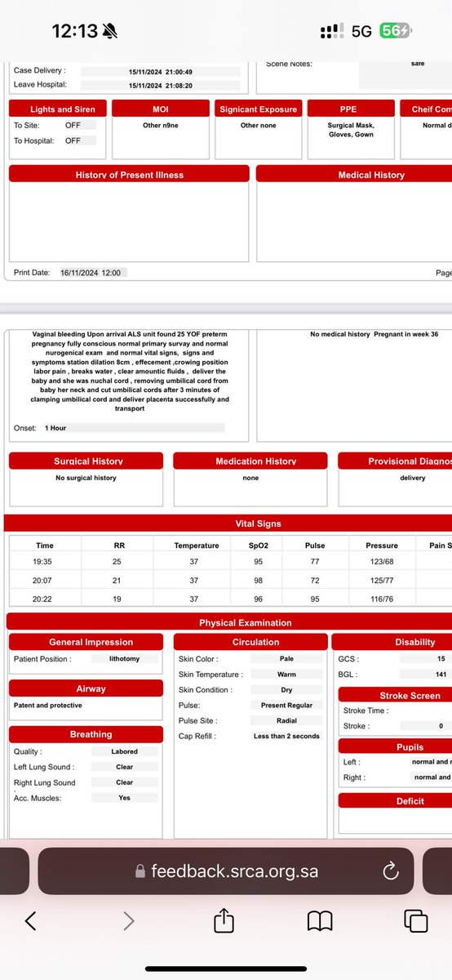Open the tabs overview icon
The image size is (452, 980).
pos(416,921)
